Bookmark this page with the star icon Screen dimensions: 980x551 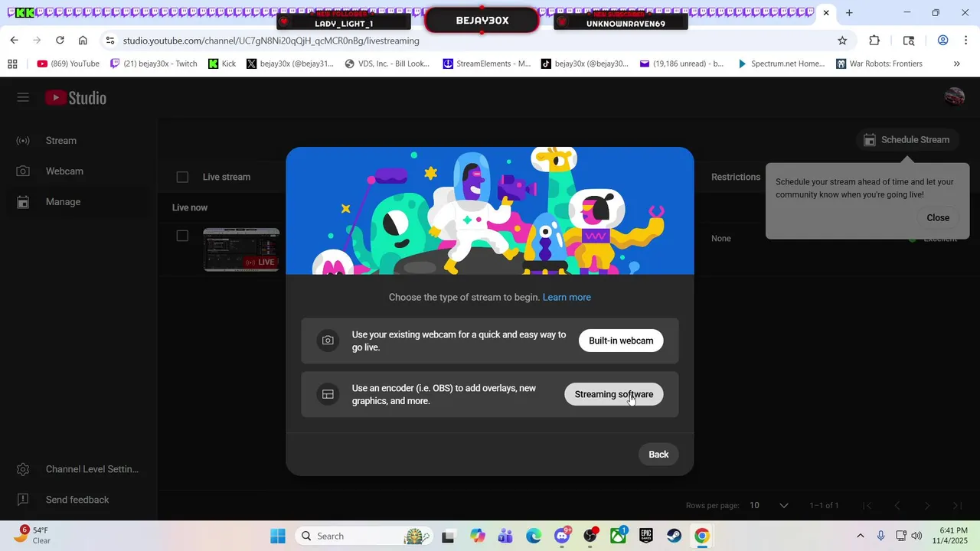(842, 41)
